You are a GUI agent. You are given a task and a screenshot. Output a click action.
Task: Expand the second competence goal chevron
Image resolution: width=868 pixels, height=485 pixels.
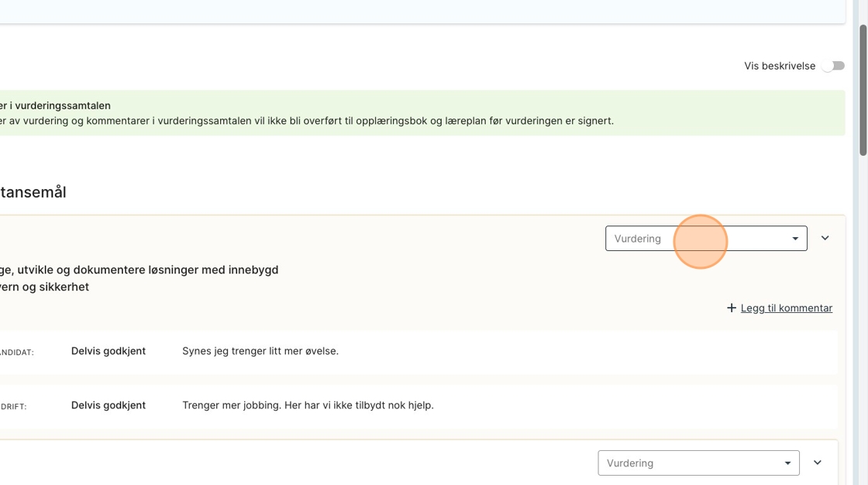pyautogui.click(x=818, y=463)
